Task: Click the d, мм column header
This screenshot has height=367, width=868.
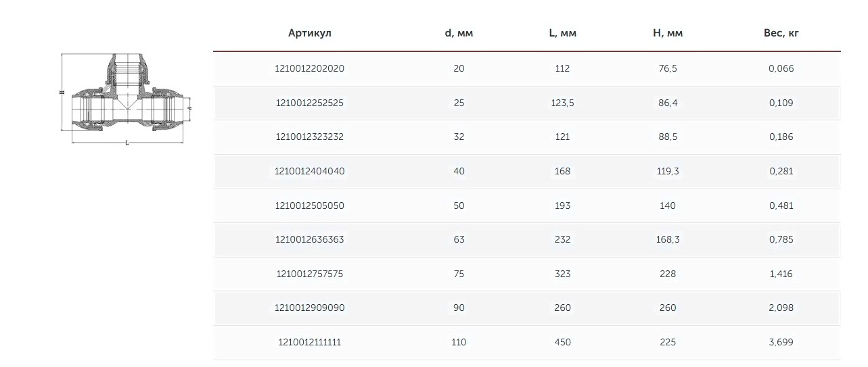Action: [x=459, y=33]
